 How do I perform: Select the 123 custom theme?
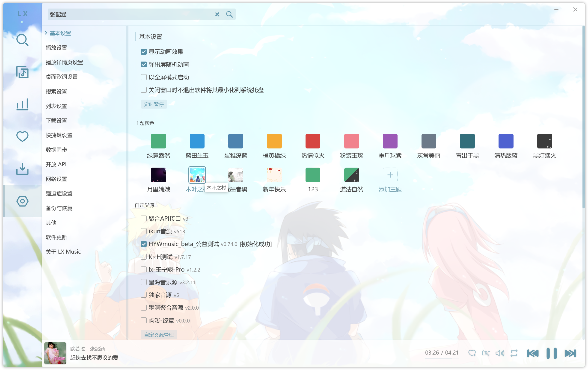pos(313,175)
